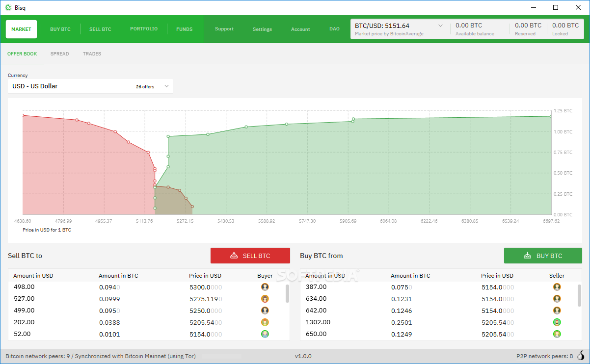Select the 387.00 USD buy offer
This screenshot has height=364, width=590.
pos(438,287)
